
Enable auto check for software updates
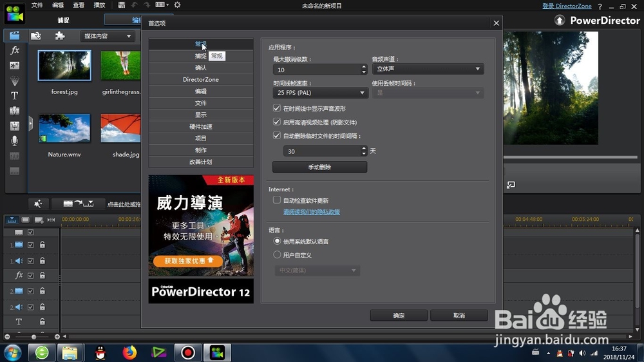277,200
